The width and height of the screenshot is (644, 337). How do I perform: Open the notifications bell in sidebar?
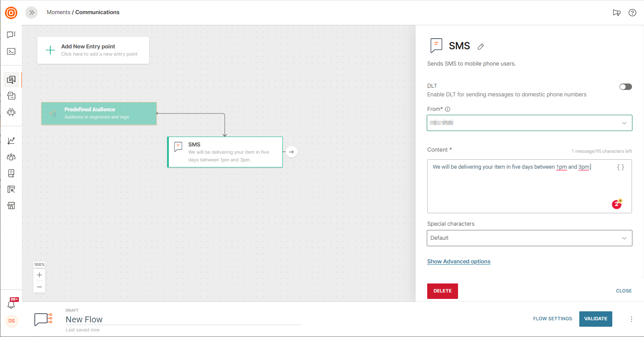click(11, 304)
